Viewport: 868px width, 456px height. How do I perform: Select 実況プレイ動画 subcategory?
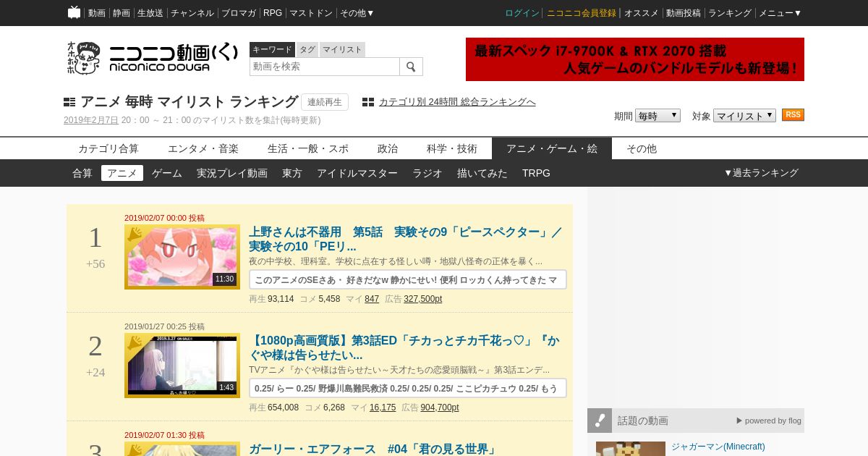[x=232, y=173]
